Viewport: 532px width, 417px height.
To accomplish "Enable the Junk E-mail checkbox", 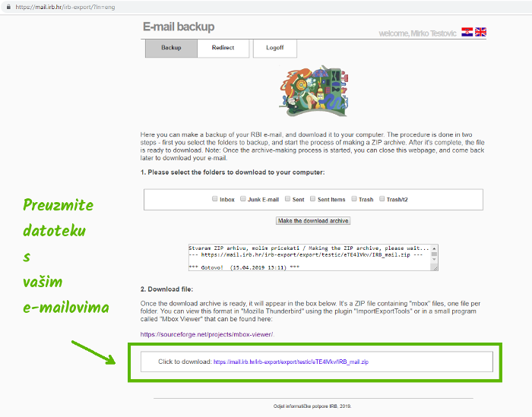I will pyautogui.click(x=243, y=199).
